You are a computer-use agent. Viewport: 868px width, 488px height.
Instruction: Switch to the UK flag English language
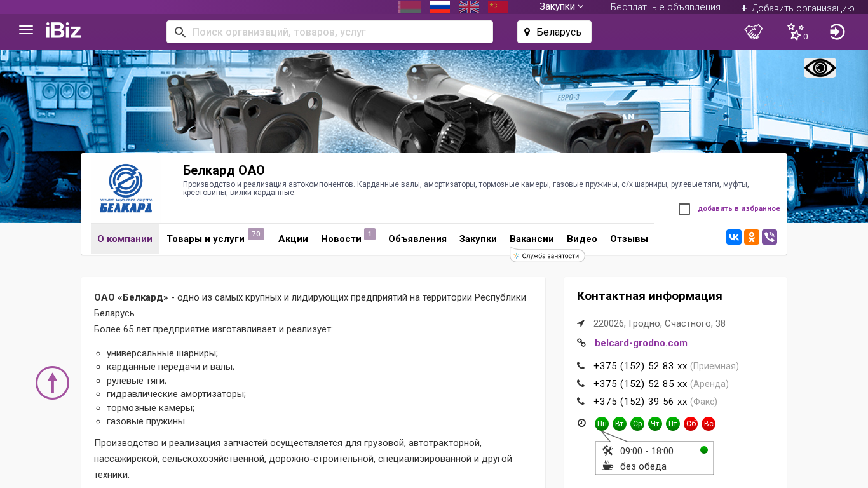469,7
